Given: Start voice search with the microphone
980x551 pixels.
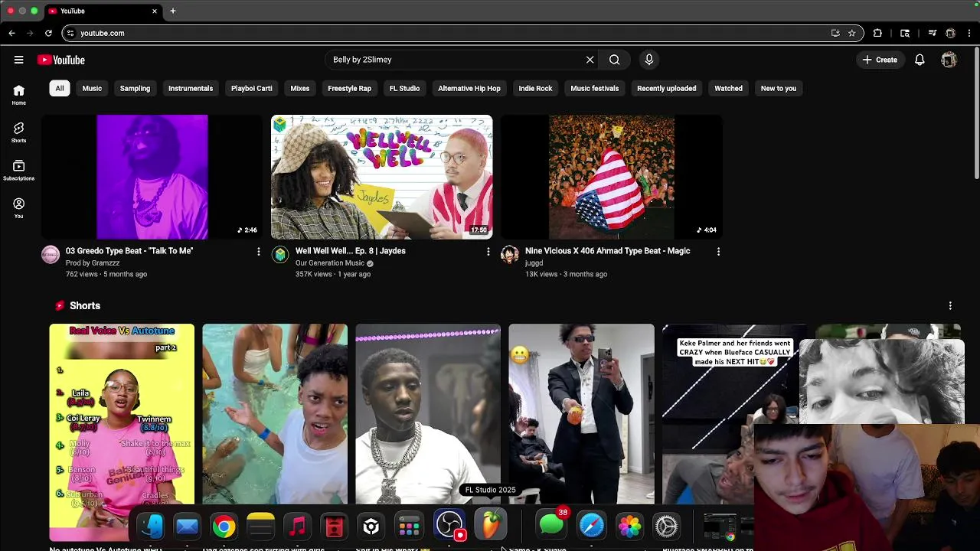Looking at the screenshot, I should tap(649, 60).
